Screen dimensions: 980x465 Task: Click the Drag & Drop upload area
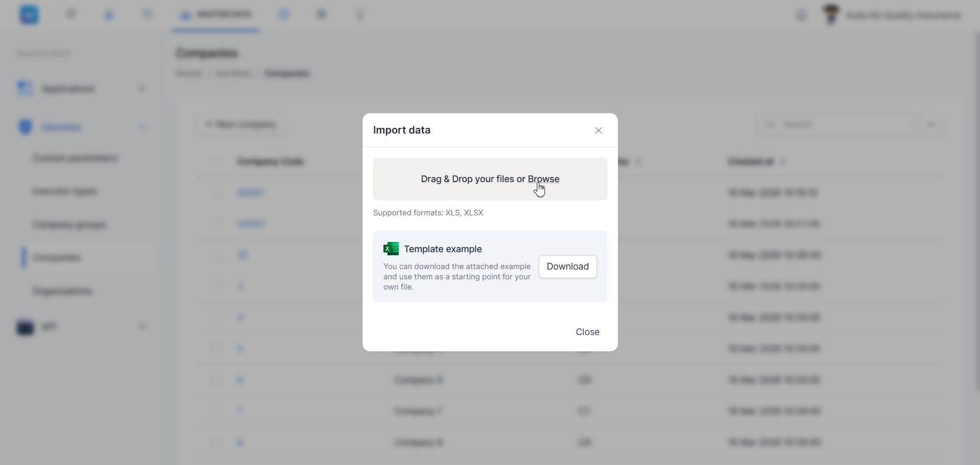[x=490, y=179]
